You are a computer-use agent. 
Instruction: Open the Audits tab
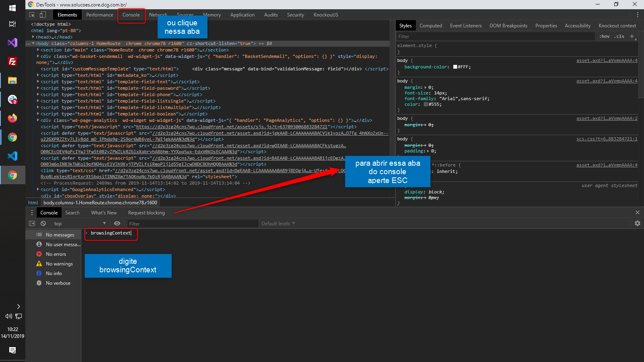click(271, 14)
